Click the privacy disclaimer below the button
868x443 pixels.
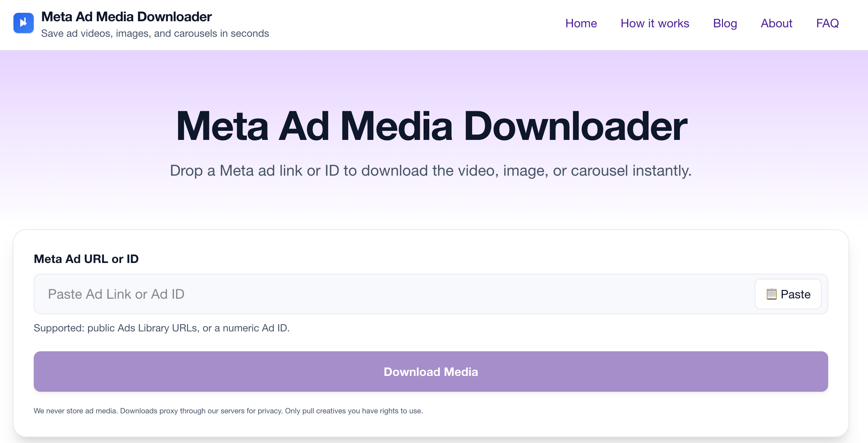point(228,411)
